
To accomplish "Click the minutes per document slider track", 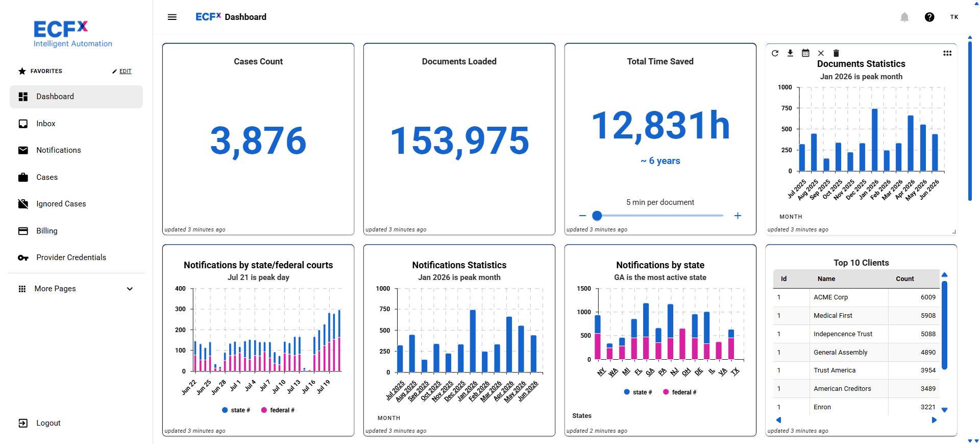I will click(x=660, y=216).
